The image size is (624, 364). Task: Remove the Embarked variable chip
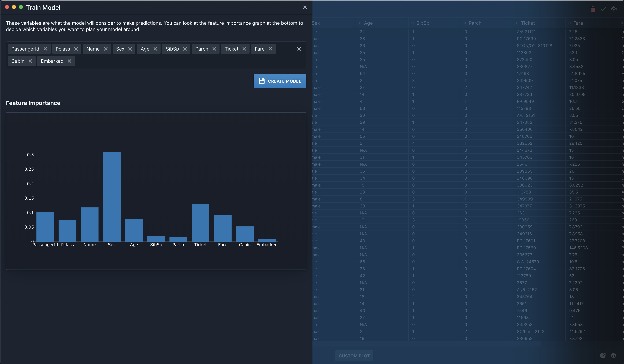pyautogui.click(x=69, y=61)
